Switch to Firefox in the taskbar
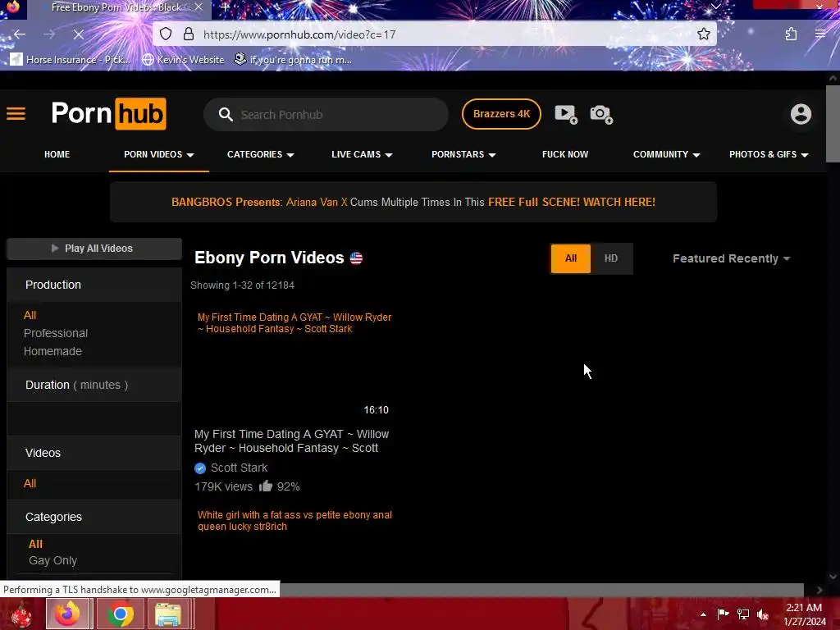 68,614
